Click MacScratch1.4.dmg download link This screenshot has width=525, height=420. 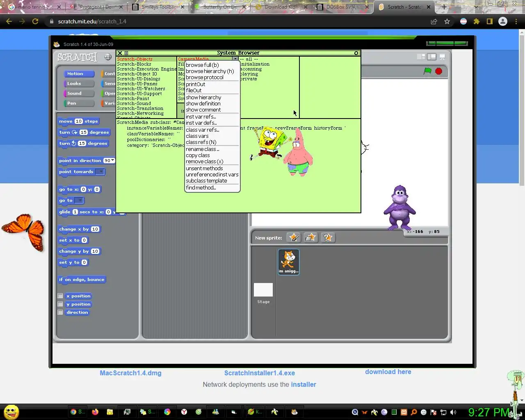(130, 373)
